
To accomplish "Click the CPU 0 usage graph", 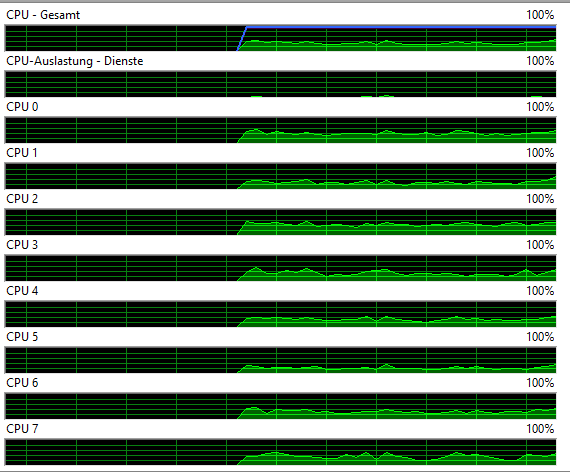I will (280, 130).
